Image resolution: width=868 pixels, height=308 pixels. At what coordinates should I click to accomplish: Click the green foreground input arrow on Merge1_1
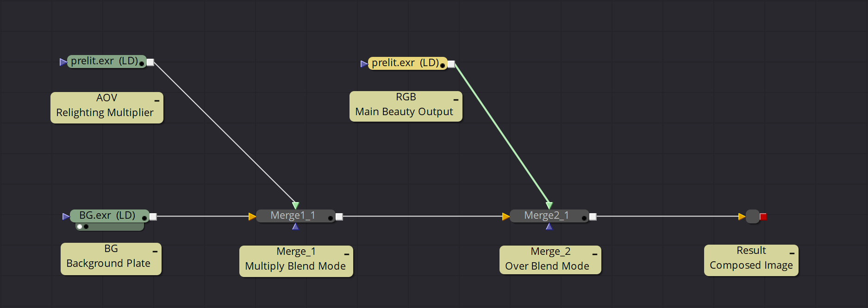coord(295,205)
